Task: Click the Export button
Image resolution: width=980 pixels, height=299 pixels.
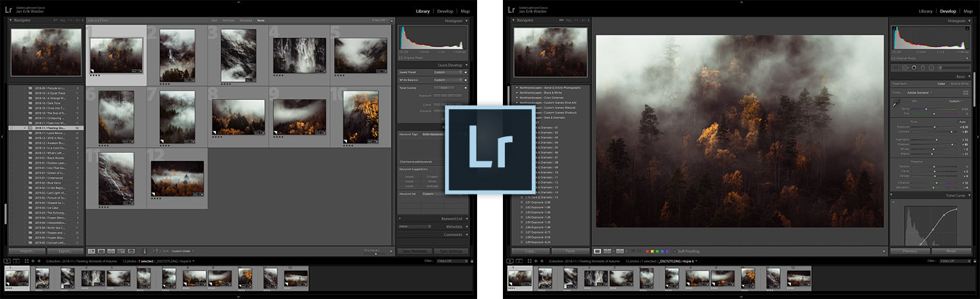Action: pyautogui.click(x=65, y=251)
